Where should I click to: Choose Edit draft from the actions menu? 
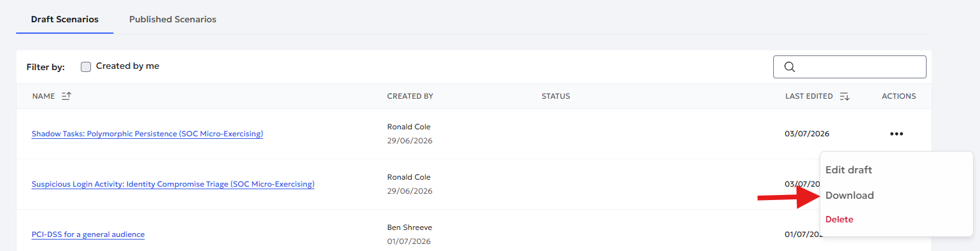849,170
